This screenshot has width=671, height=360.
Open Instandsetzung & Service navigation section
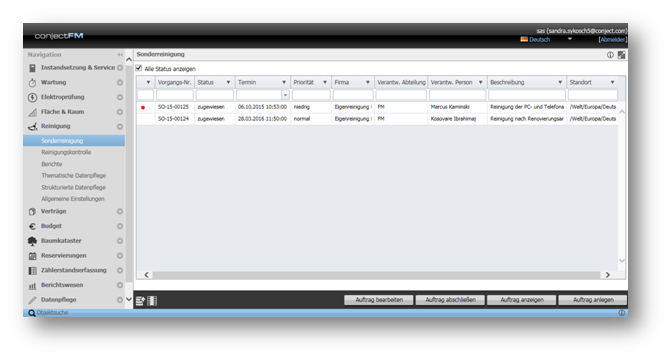[78, 68]
